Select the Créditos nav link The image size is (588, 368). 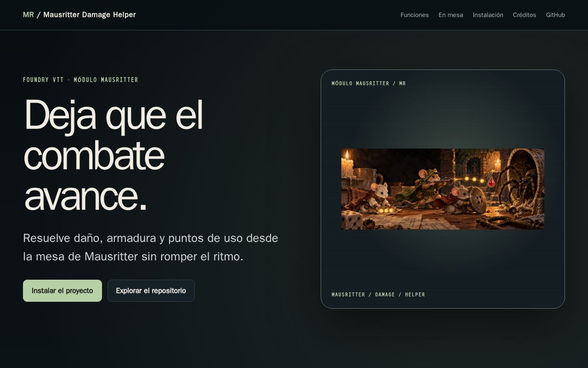point(525,15)
